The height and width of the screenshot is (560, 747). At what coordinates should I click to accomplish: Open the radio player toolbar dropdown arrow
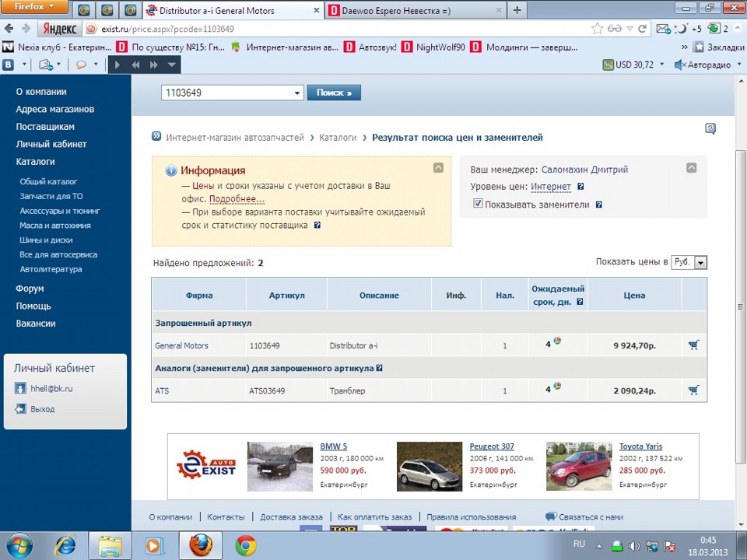click(171, 65)
